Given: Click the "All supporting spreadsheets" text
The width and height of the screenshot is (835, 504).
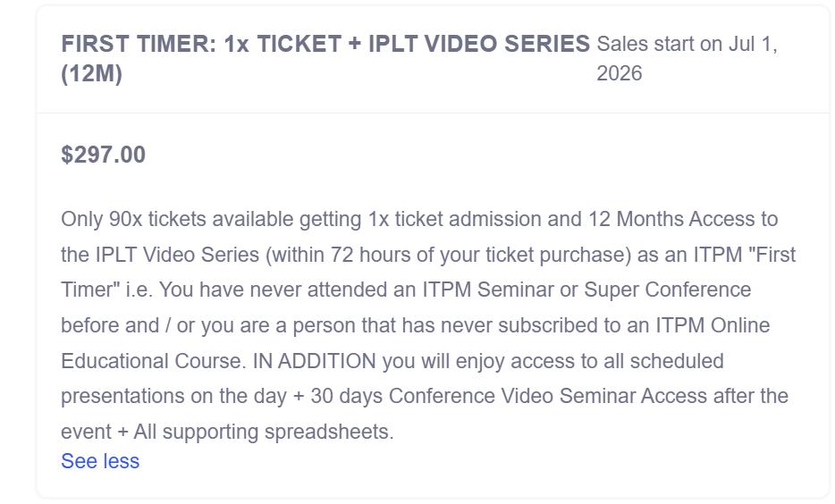Looking at the screenshot, I should (263, 432).
